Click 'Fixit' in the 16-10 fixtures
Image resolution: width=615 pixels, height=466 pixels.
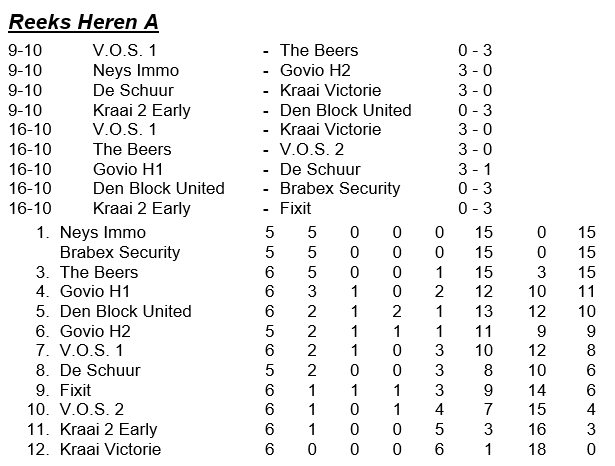(296, 209)
